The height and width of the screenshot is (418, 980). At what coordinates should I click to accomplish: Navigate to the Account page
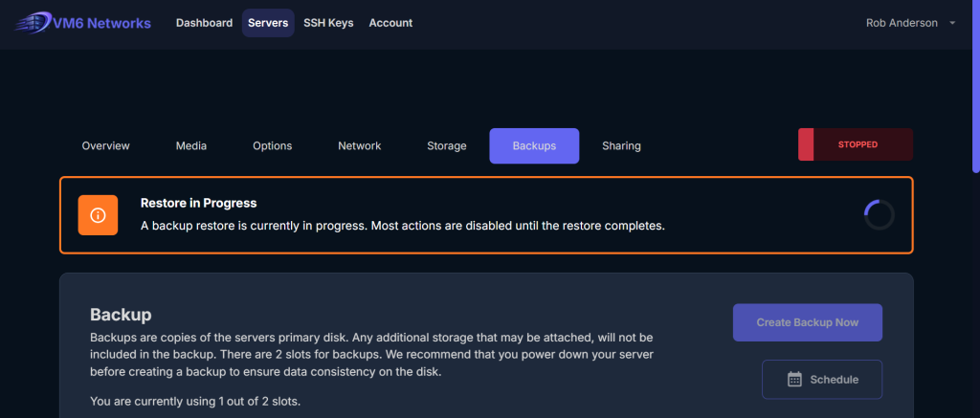(390, 23)
